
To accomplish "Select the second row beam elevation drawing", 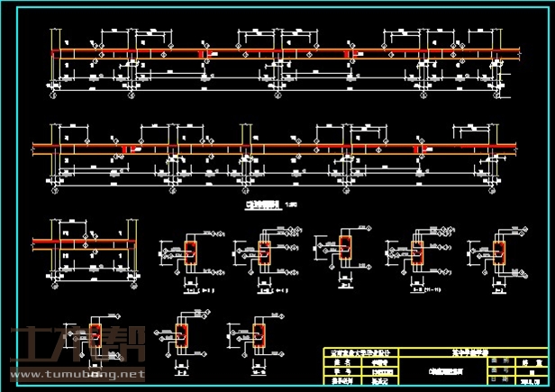I will pyautogui.click(x=275, y=152).
